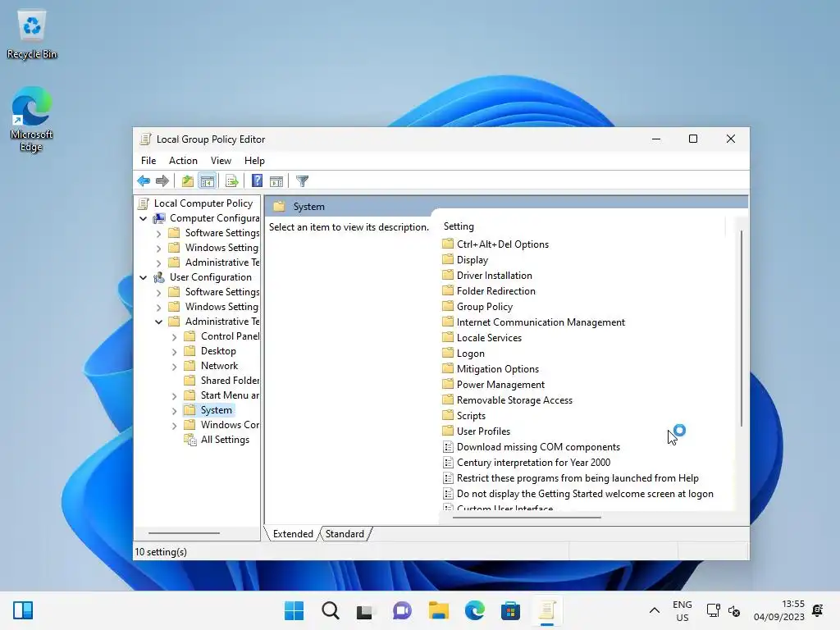Open the File menu
This screenshot has width=840, height=630.
pos(148,161)
